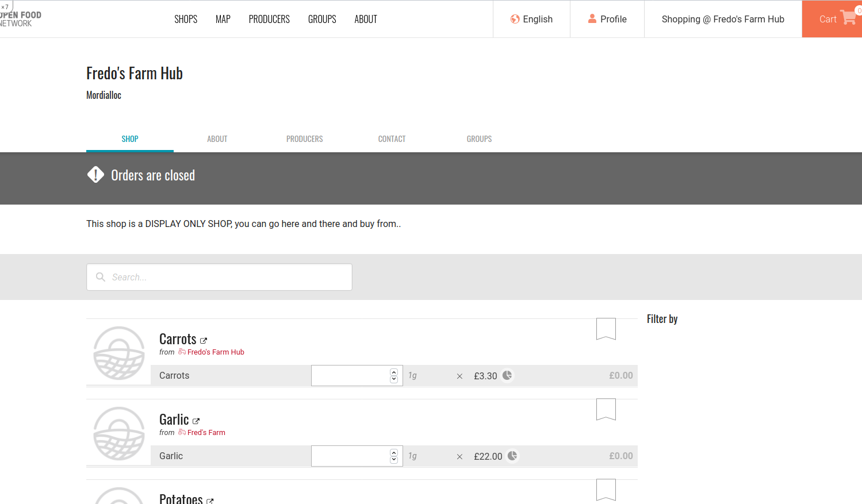862x504 pixels.
Task: Click the Carrots row total £0.00
Action: (621, 375)
